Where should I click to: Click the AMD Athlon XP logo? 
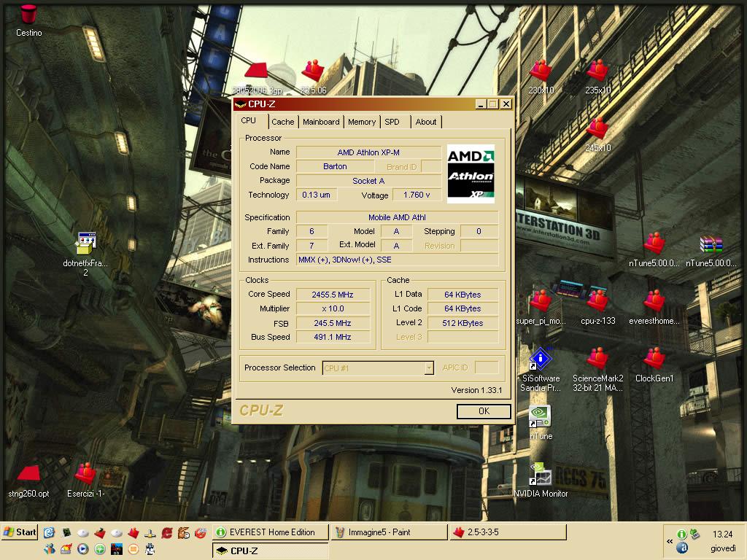[471, 174]
